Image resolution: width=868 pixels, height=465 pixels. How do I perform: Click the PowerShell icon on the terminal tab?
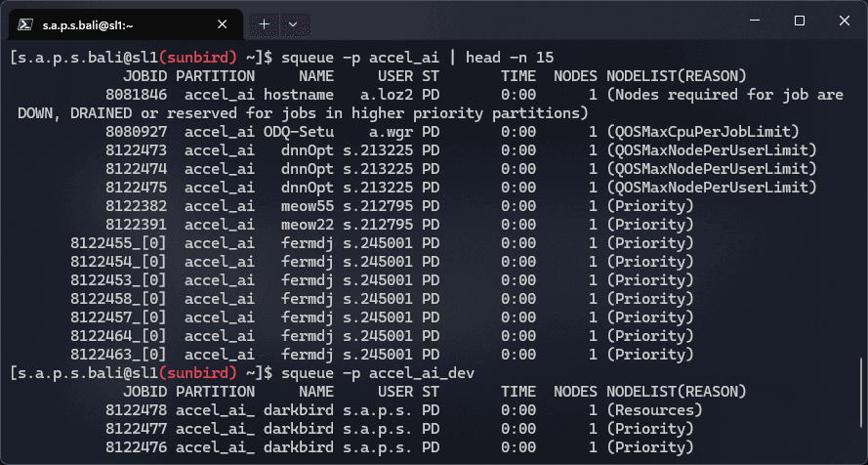(24, 24)
